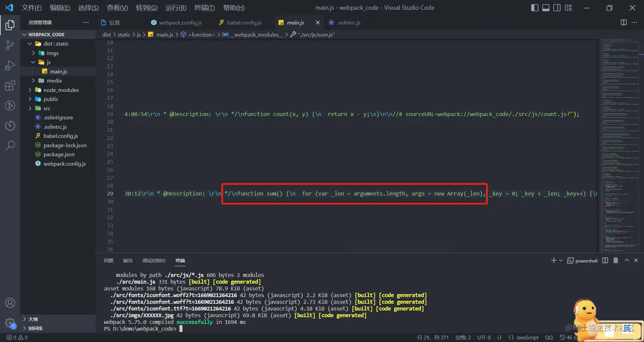The image size is (644, 342).
Task: Customize layout from title bar icon
Action: (567, 8)
